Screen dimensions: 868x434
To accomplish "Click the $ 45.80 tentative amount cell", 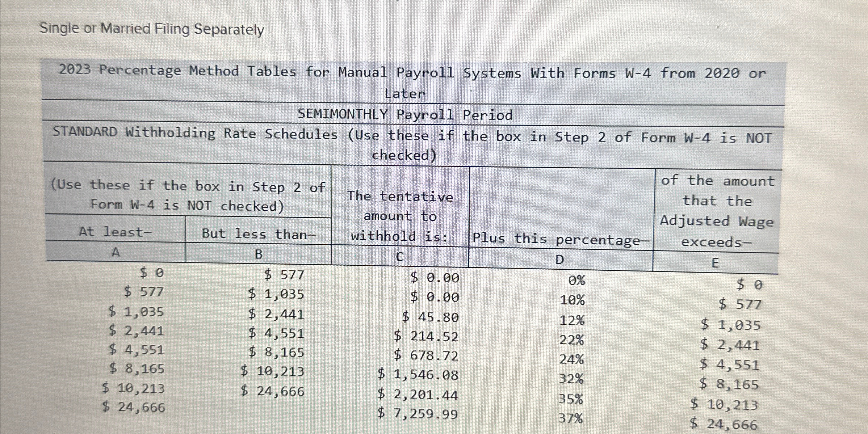I will point(430,317).
